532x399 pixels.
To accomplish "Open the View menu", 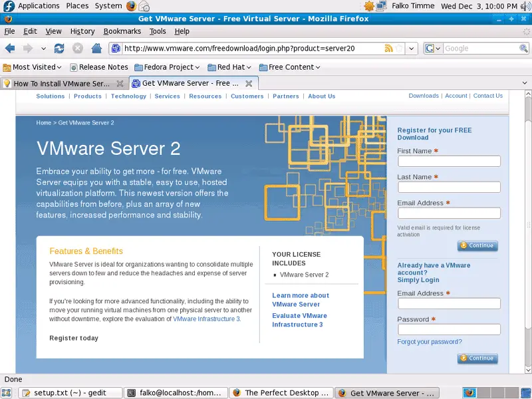I will click(54, 31).
